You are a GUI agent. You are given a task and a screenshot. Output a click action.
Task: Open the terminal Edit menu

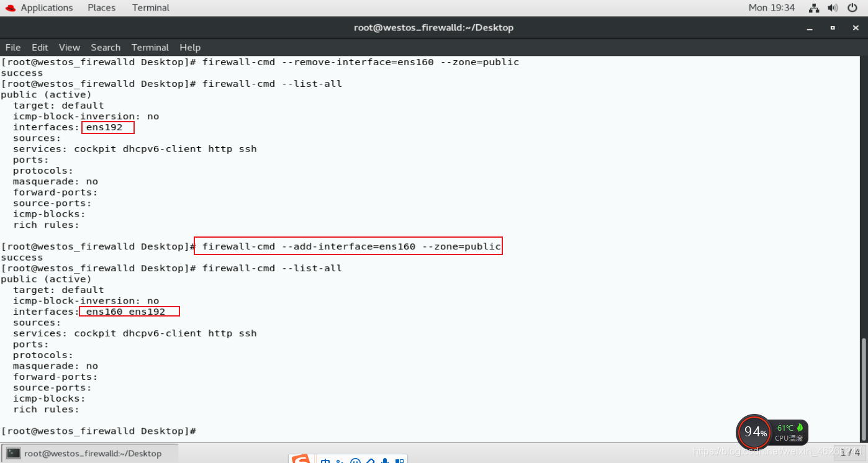point(40,47)
